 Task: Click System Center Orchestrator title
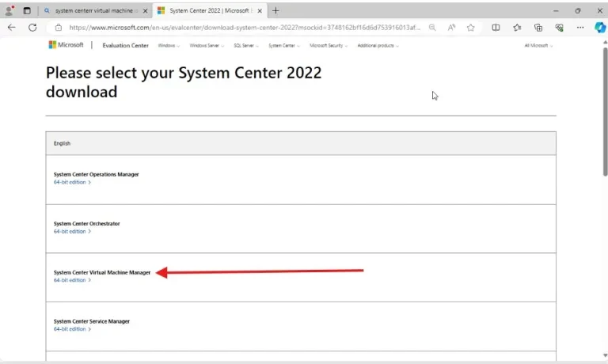(x=86, y=224)
